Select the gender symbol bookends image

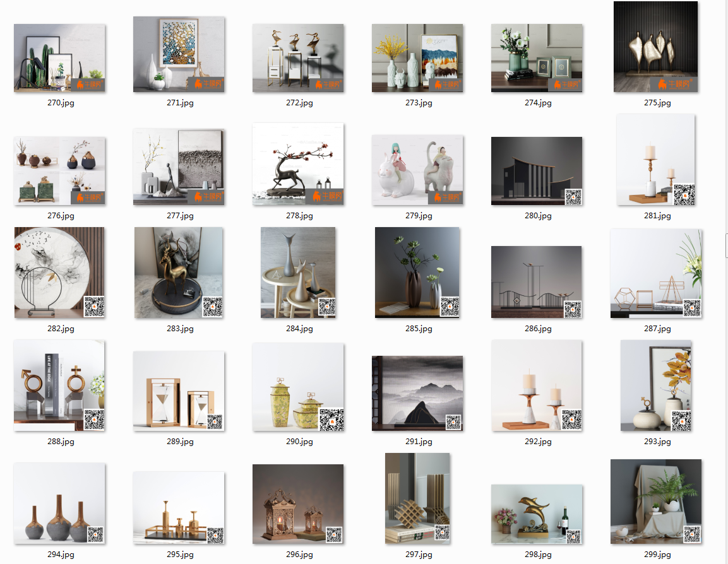click(59, 385)
